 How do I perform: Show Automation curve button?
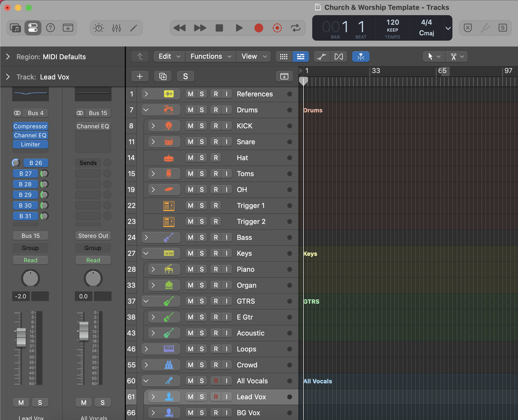tap(322, 57)
